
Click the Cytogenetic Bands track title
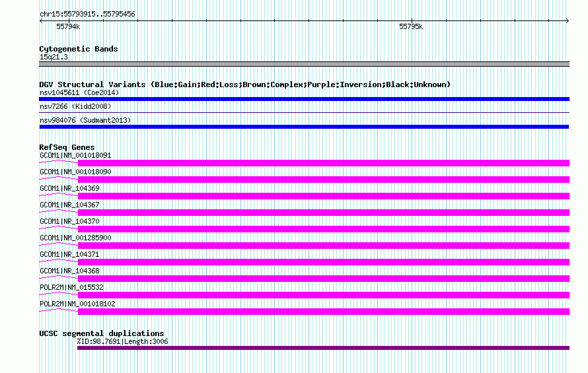click(79, 49)
